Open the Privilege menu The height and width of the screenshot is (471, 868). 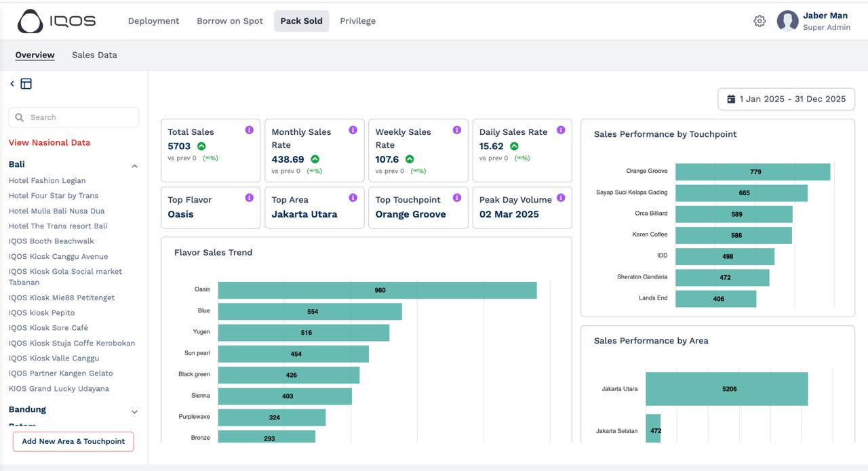358,21
